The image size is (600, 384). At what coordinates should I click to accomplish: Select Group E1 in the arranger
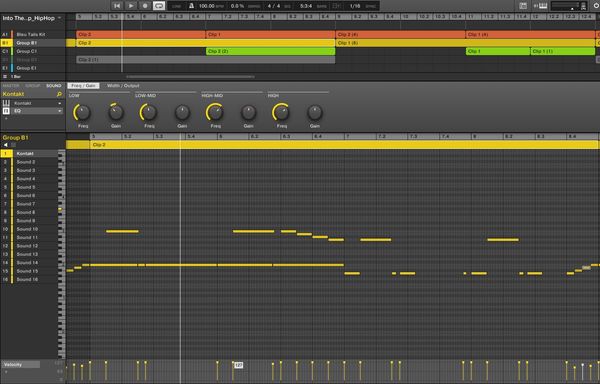point(33,68)
